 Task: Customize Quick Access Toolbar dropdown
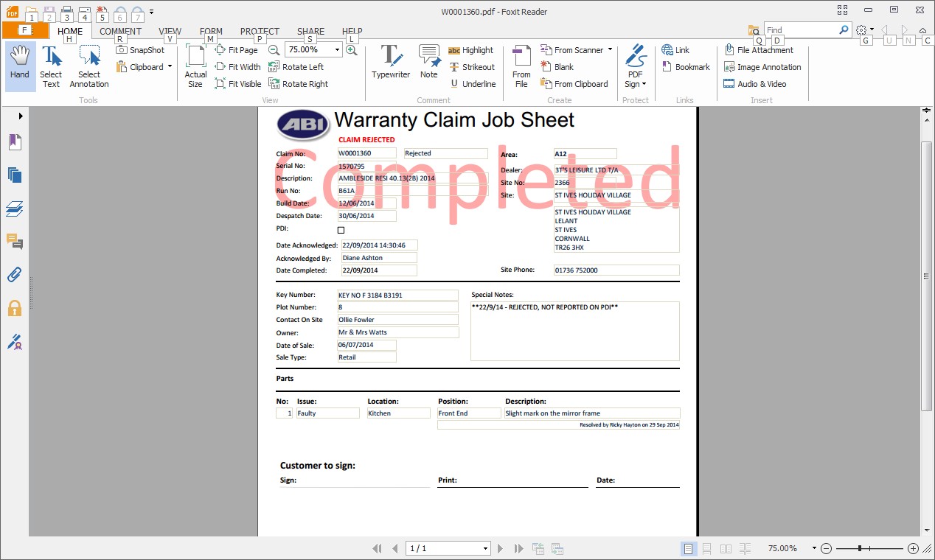[151, 12]
